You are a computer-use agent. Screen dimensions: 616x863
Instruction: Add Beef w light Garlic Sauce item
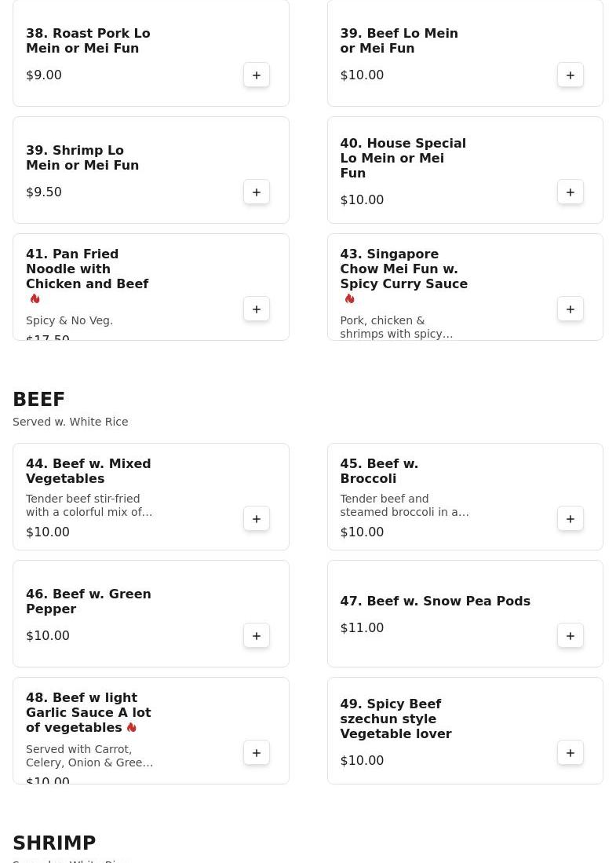coord(257,753)
